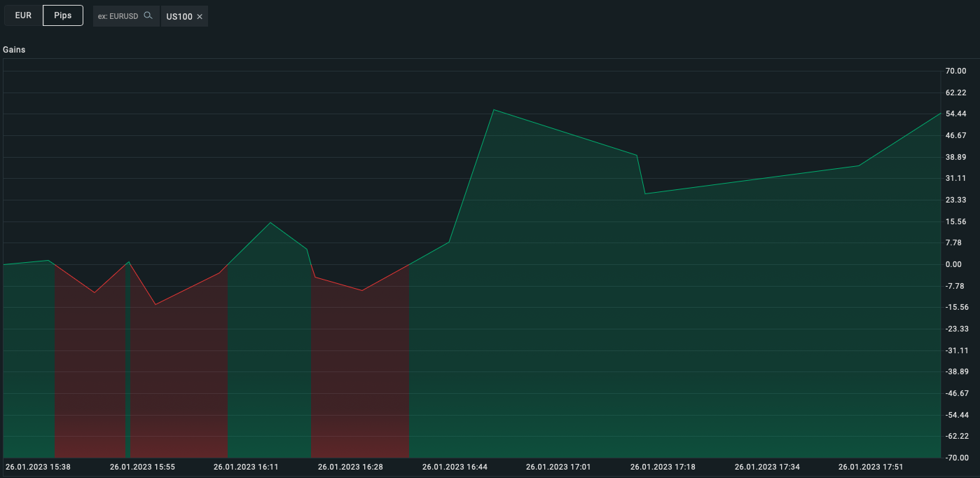The image size is (980, 478).
Task: Click the 26.01.2023 17:01 time label
Action: tap(558, 467)
